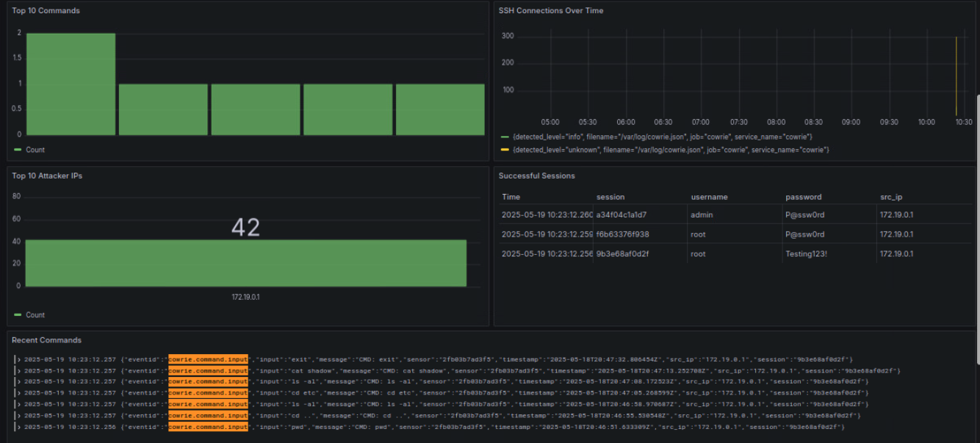Click green Count swatch in Top 10 Commands
Viewport: 980px width, 443px height.
(18, 150)
